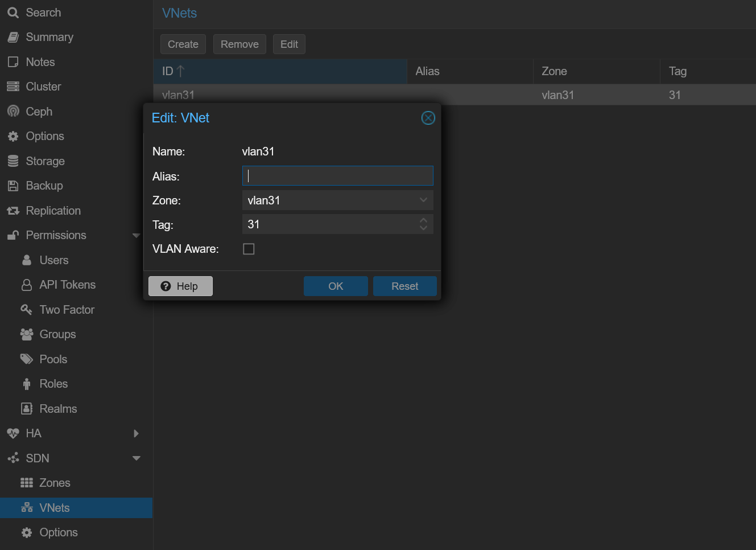Select Realms in the Permissions menu
Image resolution: width=756 pixels, height=550 pixels.
58,408
